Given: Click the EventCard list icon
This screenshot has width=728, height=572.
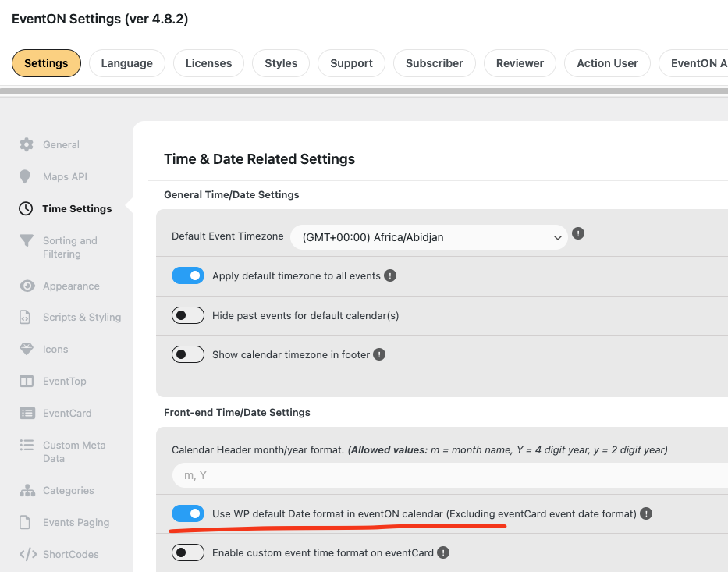Looking at the screenshot, I should pyautogui.click(x=27, y=413).
